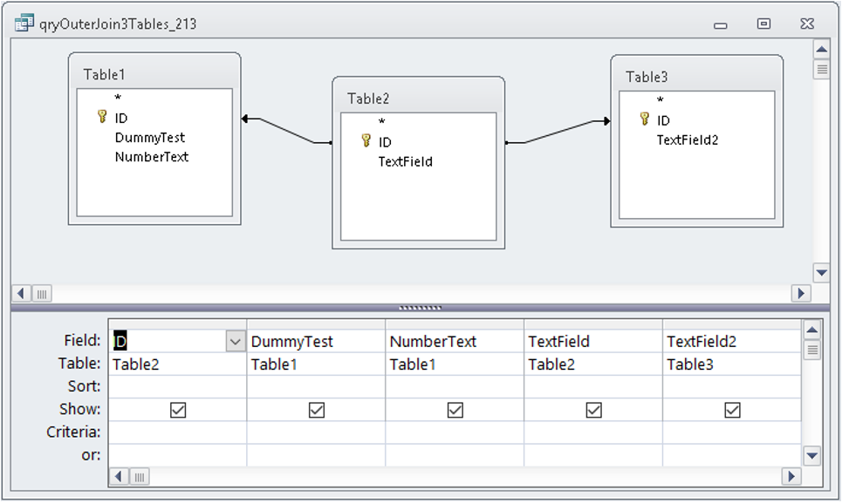Click upper pane horizontal scrollbar left arrow
This screenshot has width=842, height=504.
pyautogui.click(x=21, y=293)
